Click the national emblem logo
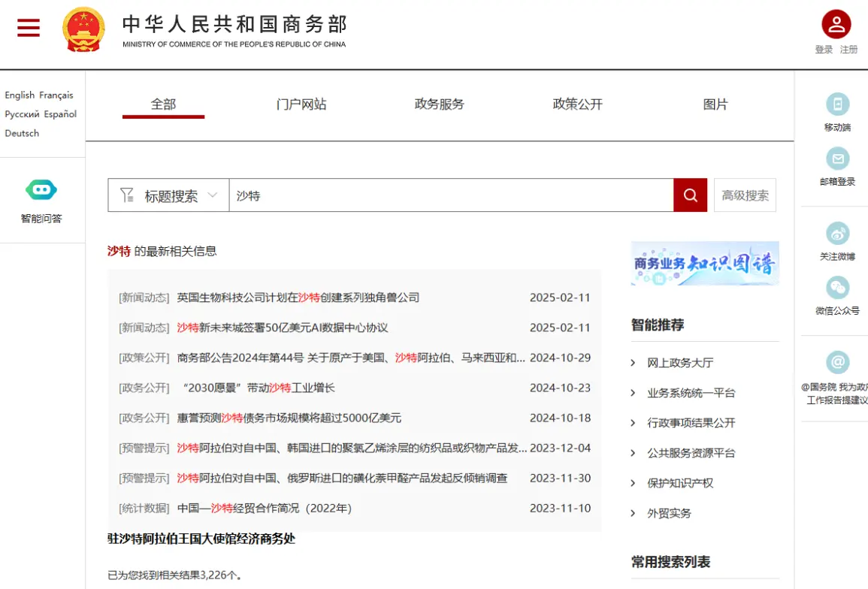Viewport: 868px width, 589px height. coord(84,29)
